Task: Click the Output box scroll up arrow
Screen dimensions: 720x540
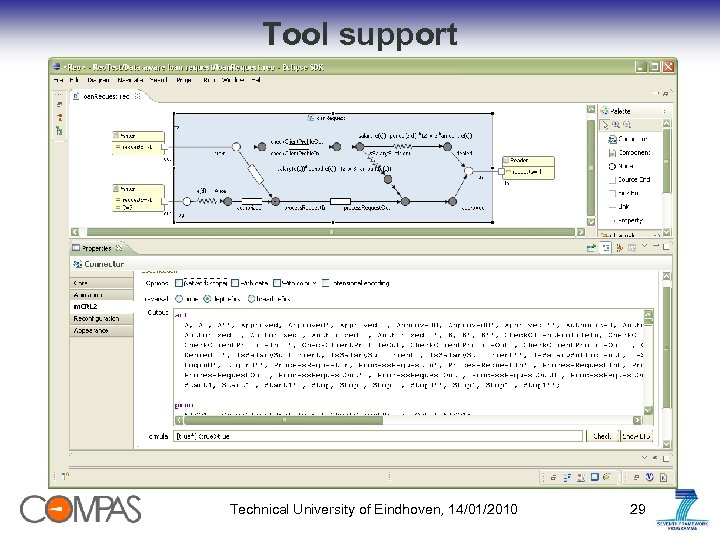Action: [x=648, y=315]
